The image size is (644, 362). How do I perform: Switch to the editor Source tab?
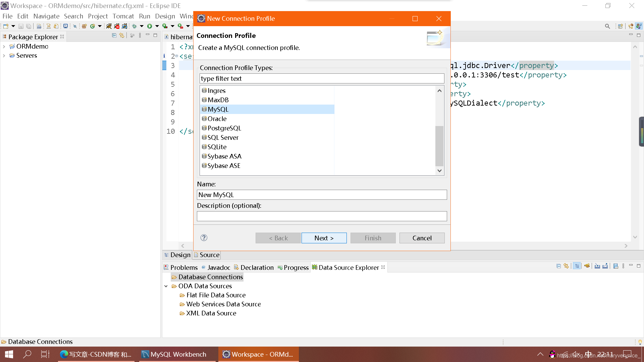(207, 255)
